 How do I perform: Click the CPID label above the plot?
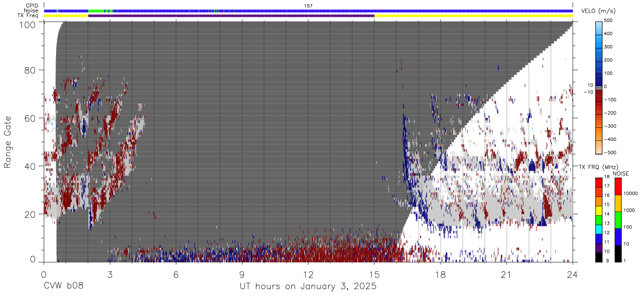[32, 6]
